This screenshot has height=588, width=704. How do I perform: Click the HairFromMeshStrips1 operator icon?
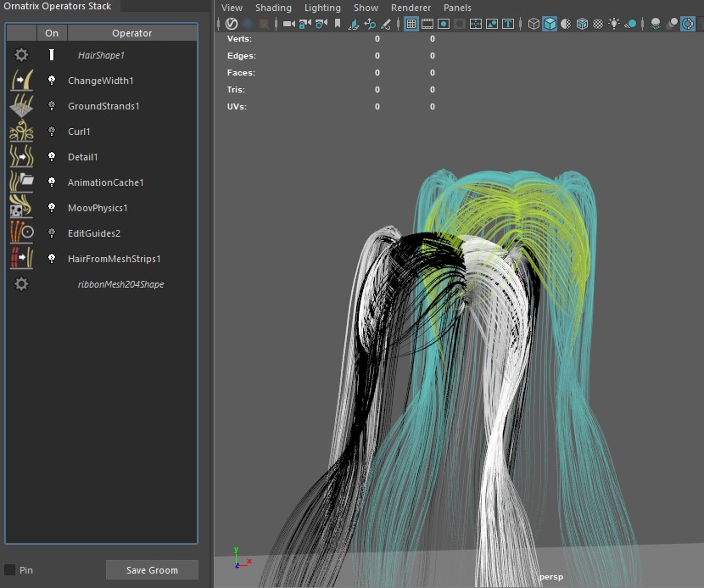(21, 259)
